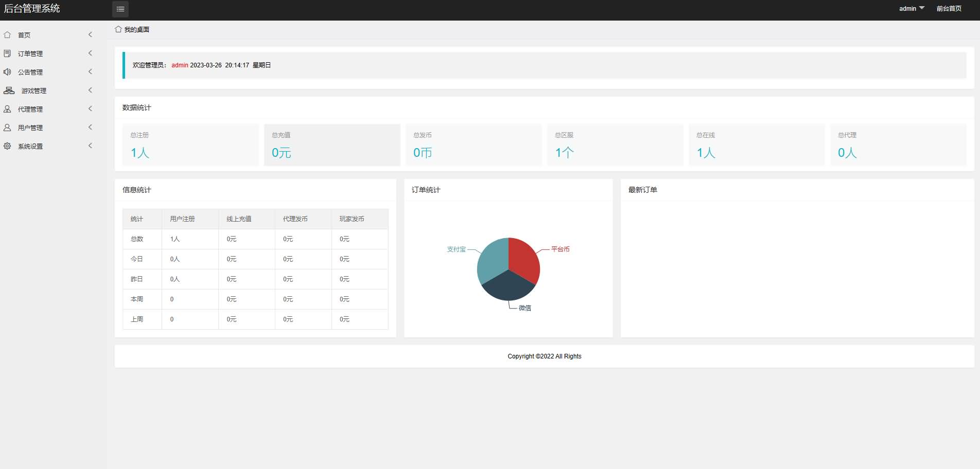The width and height of the screenshot is (980, 469).
Task: Click the 后台管理系统 logo title
Action: 32,9
